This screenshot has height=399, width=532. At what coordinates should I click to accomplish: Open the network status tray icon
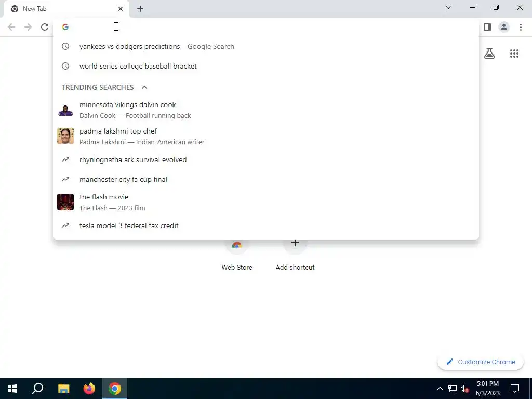tap(453, 389)
